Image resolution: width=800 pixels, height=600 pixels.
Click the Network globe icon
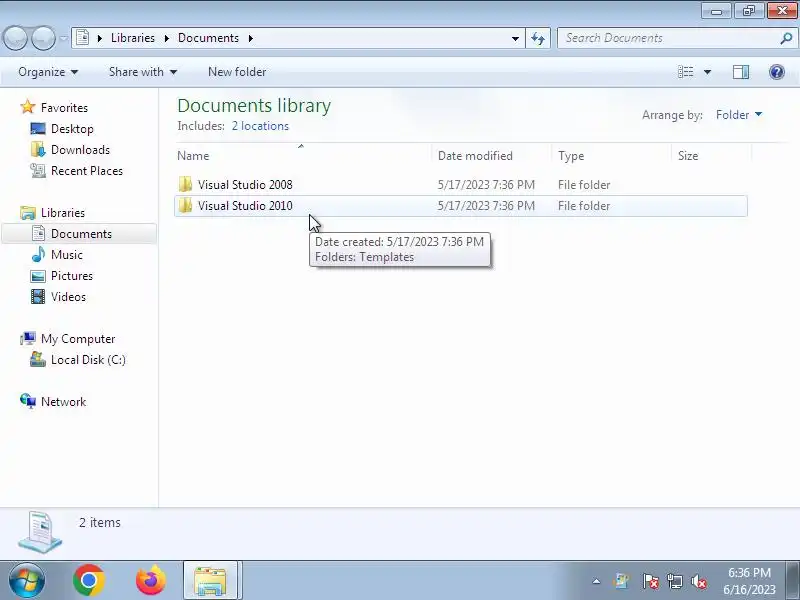[28, 401]
